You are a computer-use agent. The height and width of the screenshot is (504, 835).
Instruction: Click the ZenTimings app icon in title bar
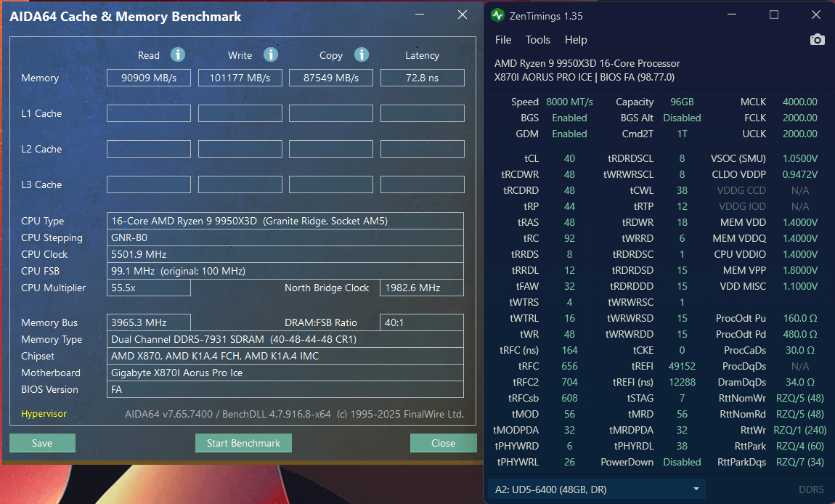[x=497, y=15]
